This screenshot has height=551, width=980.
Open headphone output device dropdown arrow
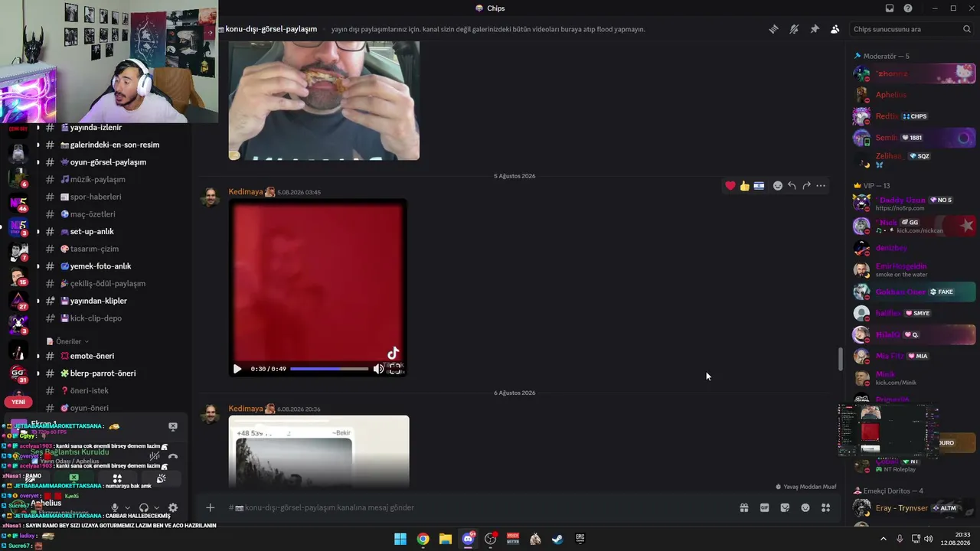point(157,508)
